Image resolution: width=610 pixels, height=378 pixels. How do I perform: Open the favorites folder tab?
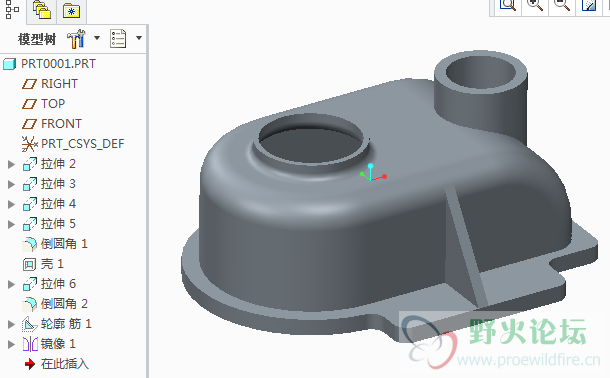click(x=72, y=11)
